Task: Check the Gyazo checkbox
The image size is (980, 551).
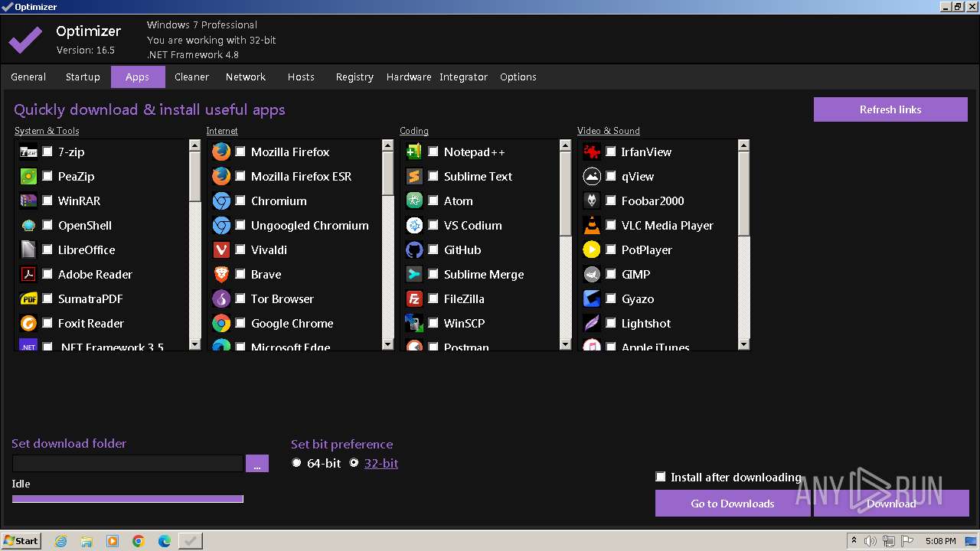Action: coord(611,298)
